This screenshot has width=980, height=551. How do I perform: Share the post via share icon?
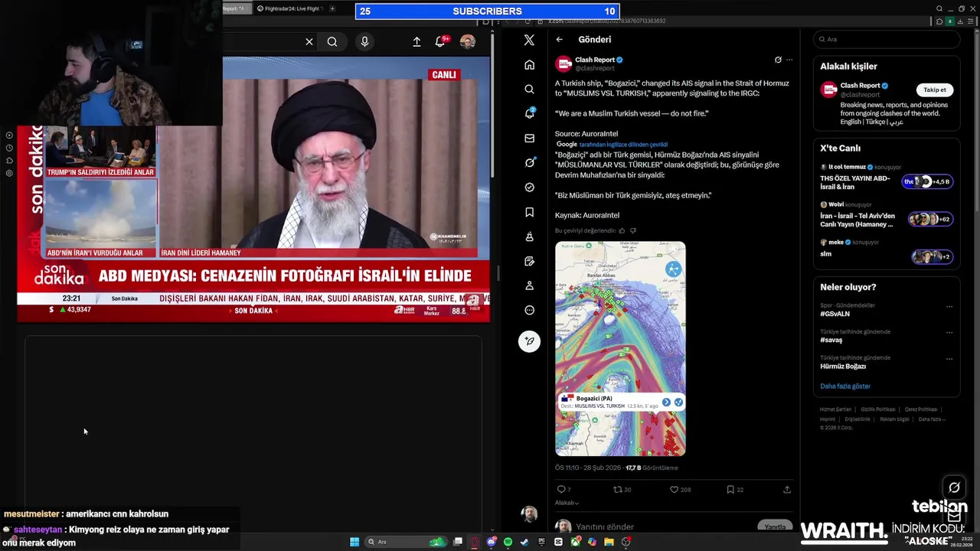(x=787, y=489)
